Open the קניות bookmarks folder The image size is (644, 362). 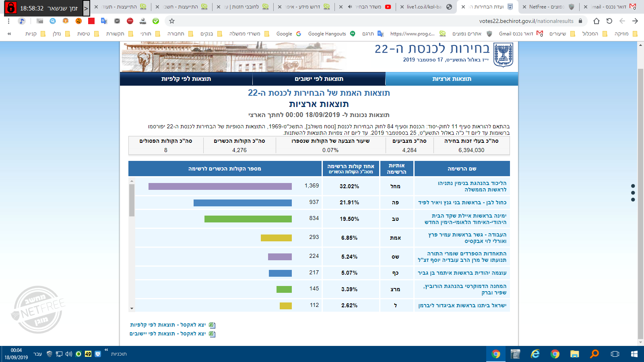[35, 34]
